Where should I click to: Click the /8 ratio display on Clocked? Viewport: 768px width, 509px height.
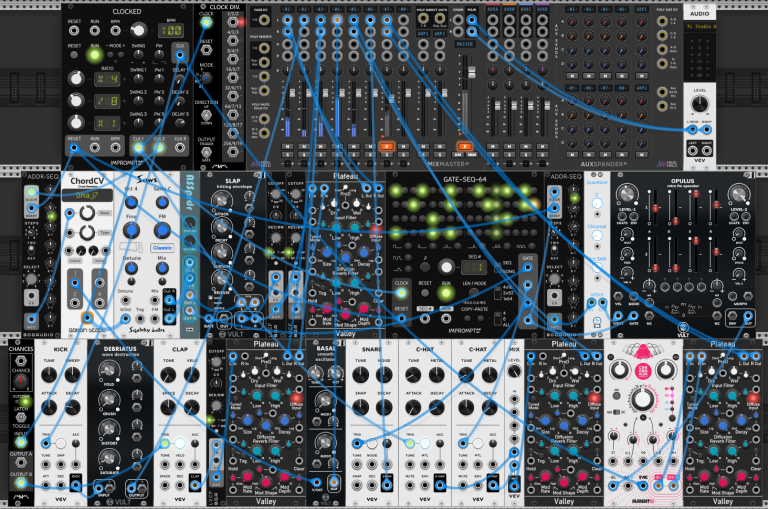coord(107,101)
